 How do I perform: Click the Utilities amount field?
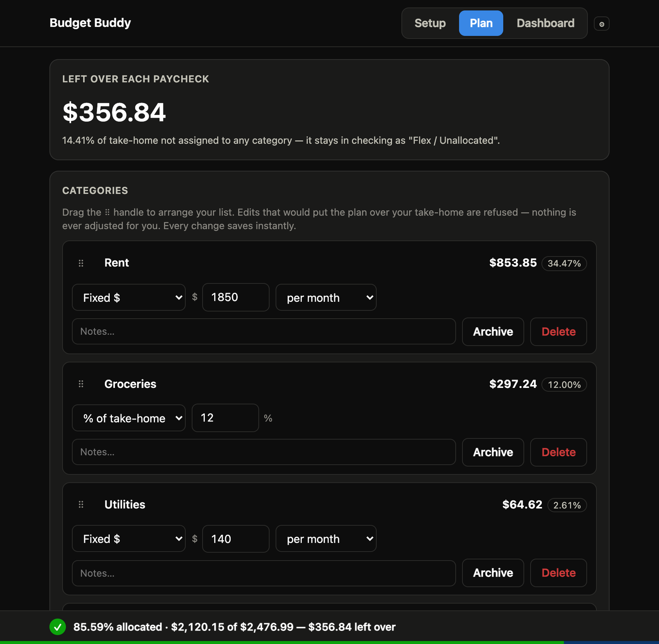pos(236,539)
